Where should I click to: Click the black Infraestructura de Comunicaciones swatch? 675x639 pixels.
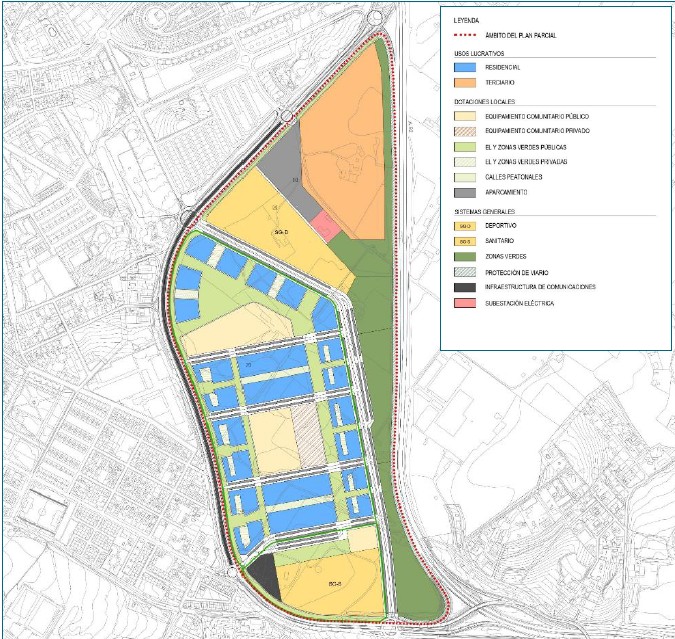(465, 287)
